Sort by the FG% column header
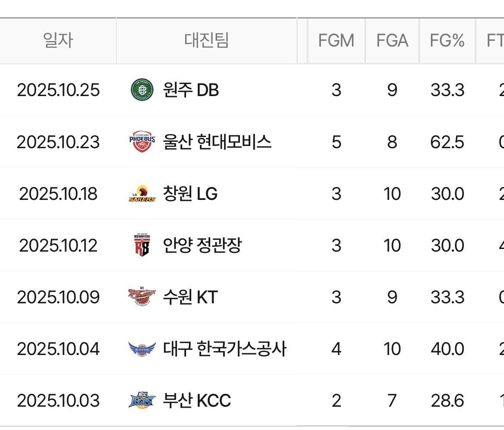The width and height of the screenshot is (504, 430). click(447, 41)
